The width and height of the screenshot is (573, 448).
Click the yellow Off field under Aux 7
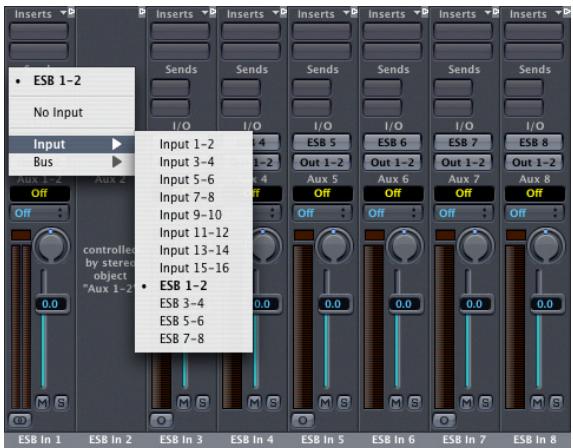464,193
